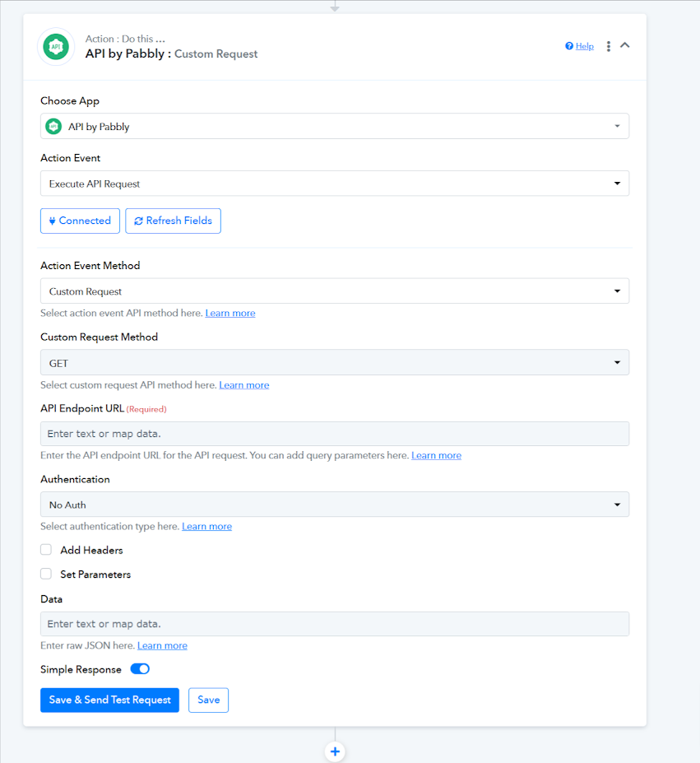700x763 pixels.
Task: Open Learn more under raw JSON Data
Action: (163, 646)
